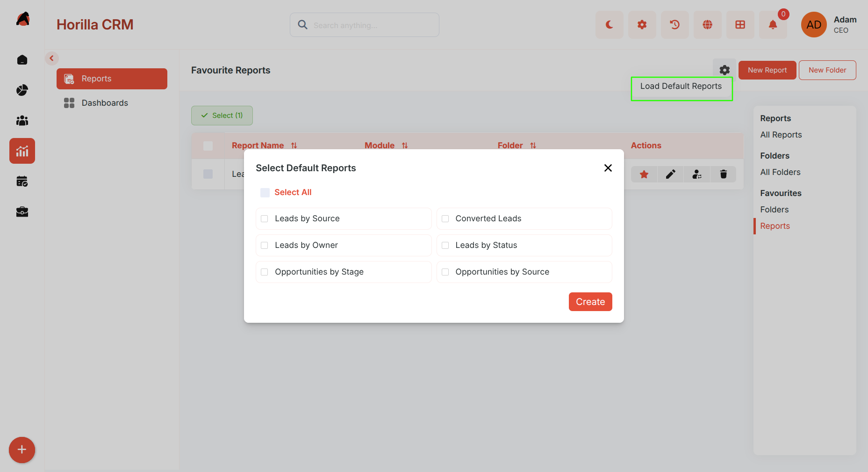Open the Favourite Reports gear settings
The width and height of the screenshot is (868, 472).
click(724, 70)
